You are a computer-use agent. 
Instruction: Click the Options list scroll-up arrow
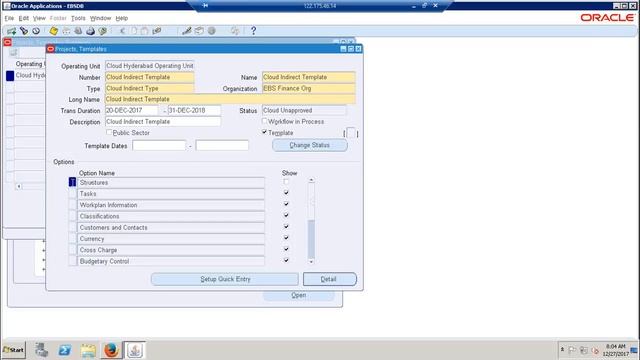pos(311,180)
